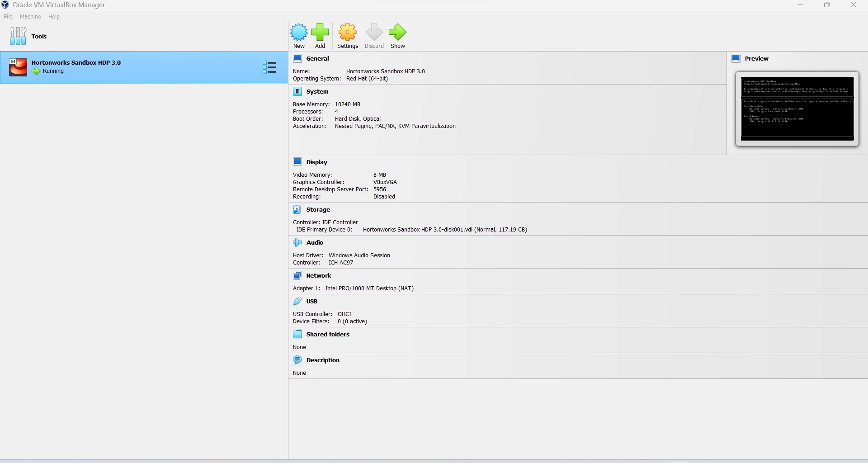This screenshot has width=868, height=463.
Task: Click the VM preview thumbnail
Action: (797, 109)
